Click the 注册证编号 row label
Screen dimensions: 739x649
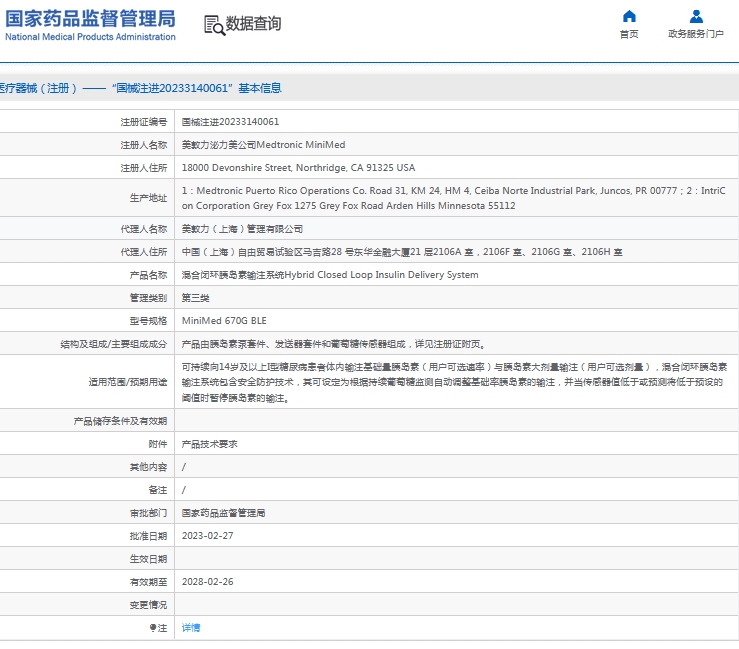144,122
